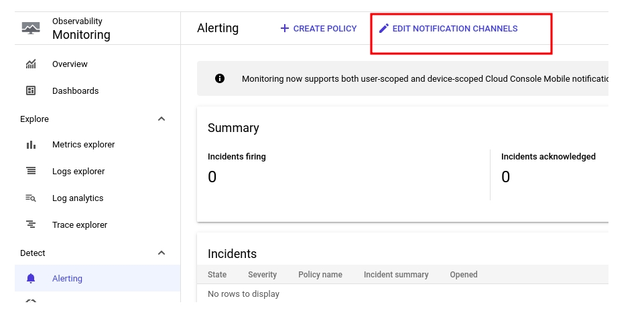The height and width of the screenshot is (325, 644).
Task: Sort incidents by Severity column
Action: pos(262,275)
